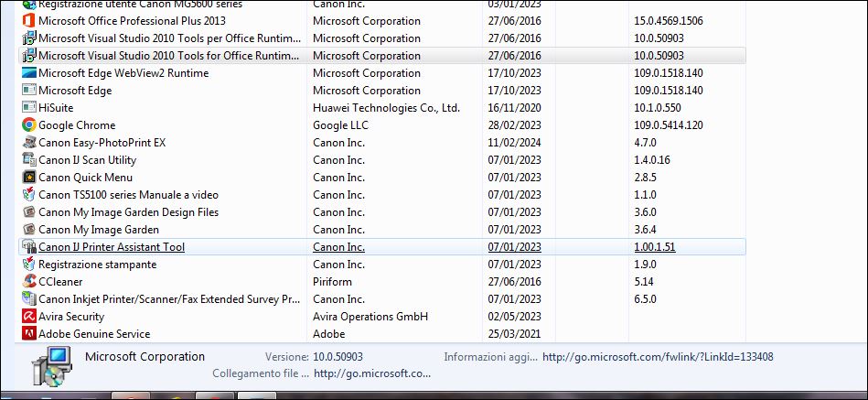Click publisher Avira Operations GmbH
This screenshot has width=868, height=400.
point(370,317)
